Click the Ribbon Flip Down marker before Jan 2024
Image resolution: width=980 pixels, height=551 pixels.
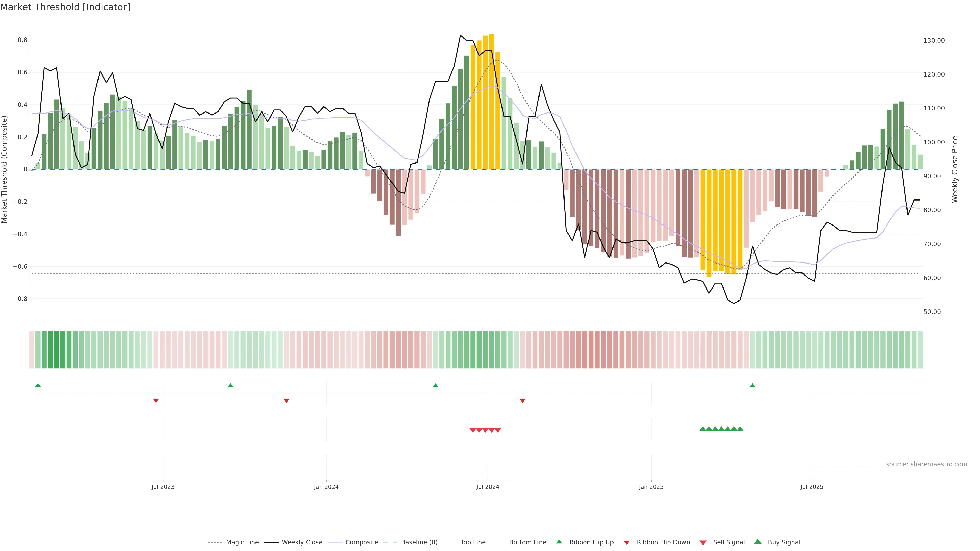286,400
